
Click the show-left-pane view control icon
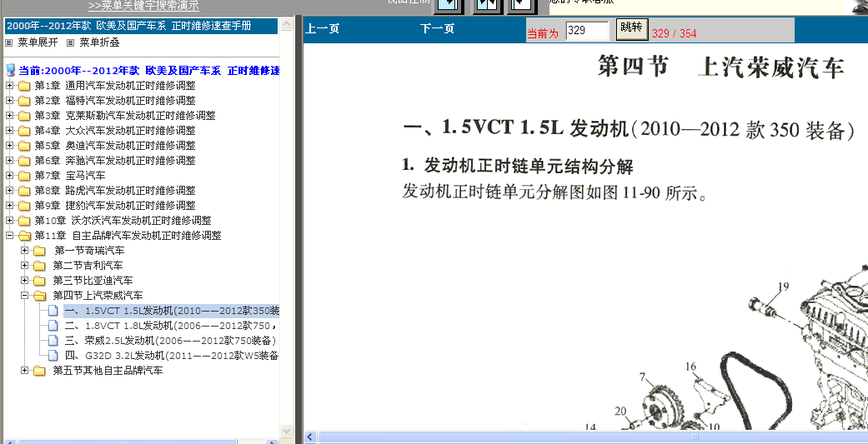click(x=523, y=6)
